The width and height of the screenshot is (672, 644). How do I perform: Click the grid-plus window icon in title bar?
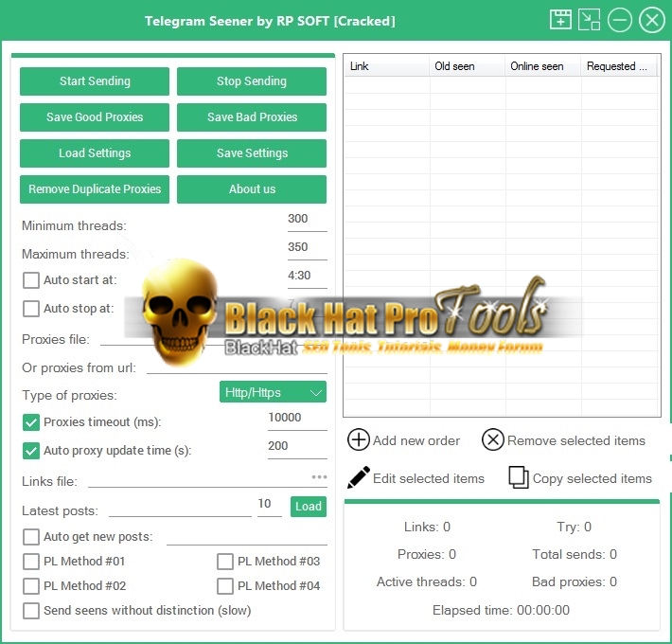pyautogui.click(x=560, y=20)
